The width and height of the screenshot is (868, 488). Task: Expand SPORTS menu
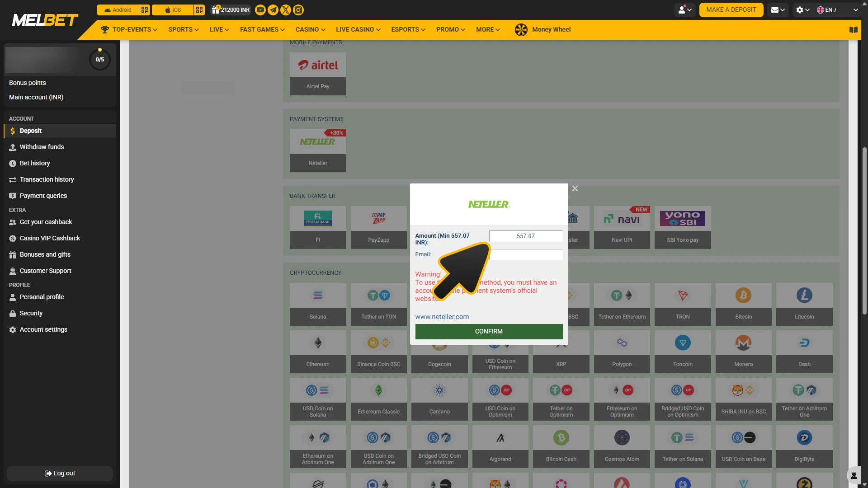tap(184, 30)
